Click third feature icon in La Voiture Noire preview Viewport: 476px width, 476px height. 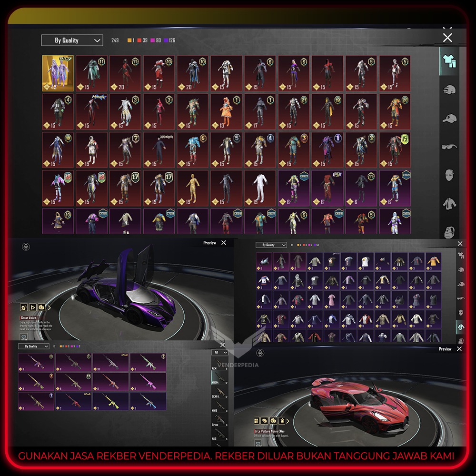pos(273,421)
